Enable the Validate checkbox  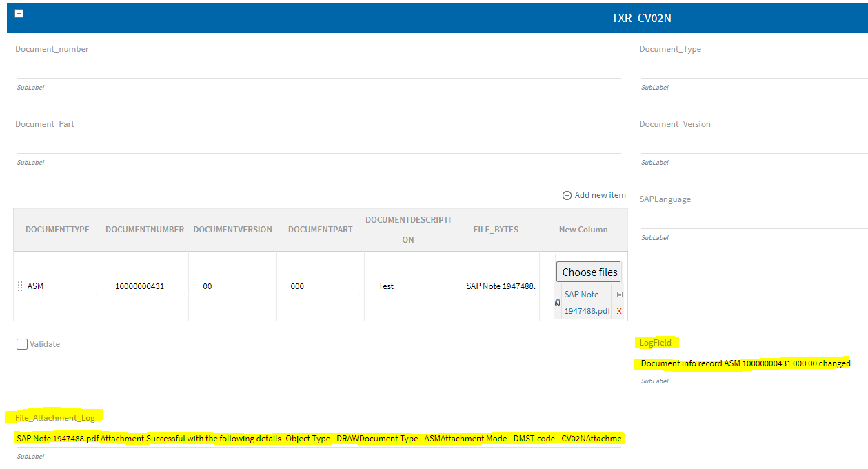click(22, 344)
